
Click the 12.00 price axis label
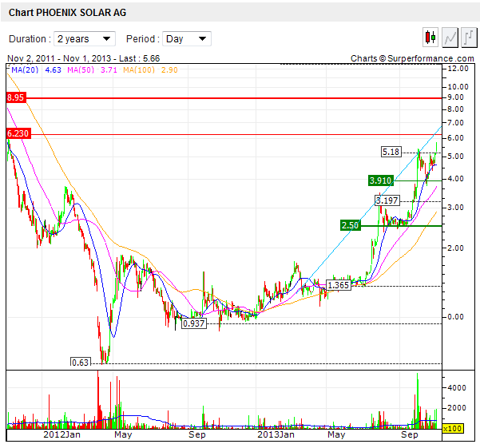pyautogui.click(x=458, y=69)
